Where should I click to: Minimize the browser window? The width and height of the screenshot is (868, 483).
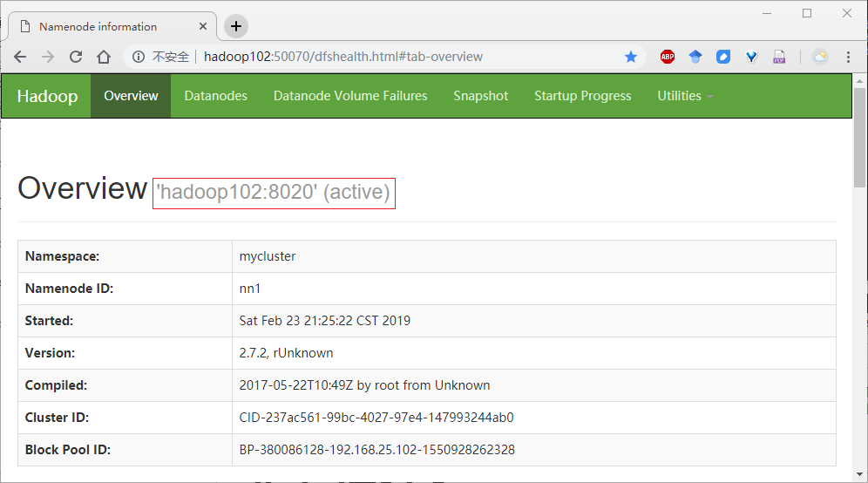767,13
